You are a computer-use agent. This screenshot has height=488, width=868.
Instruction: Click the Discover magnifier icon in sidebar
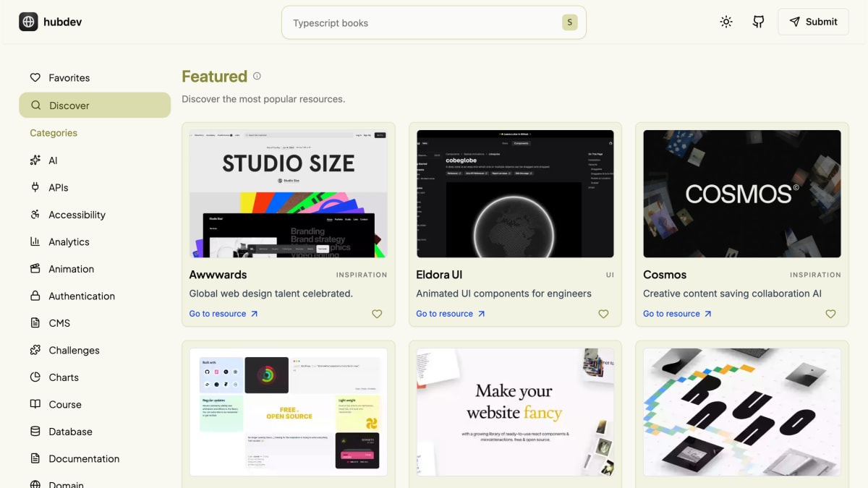35,105
